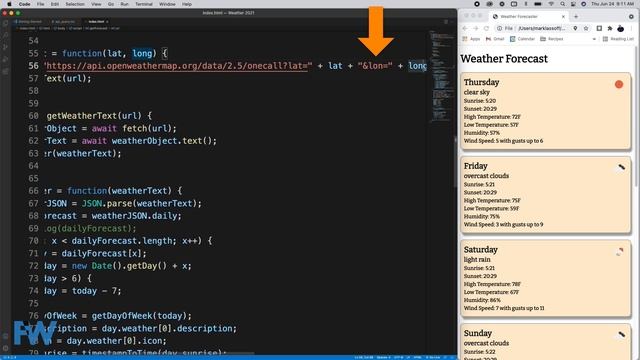Open the Go menu
Image resolution: width=640 pixels, height=360 pixels.
(x=111, y=4)
